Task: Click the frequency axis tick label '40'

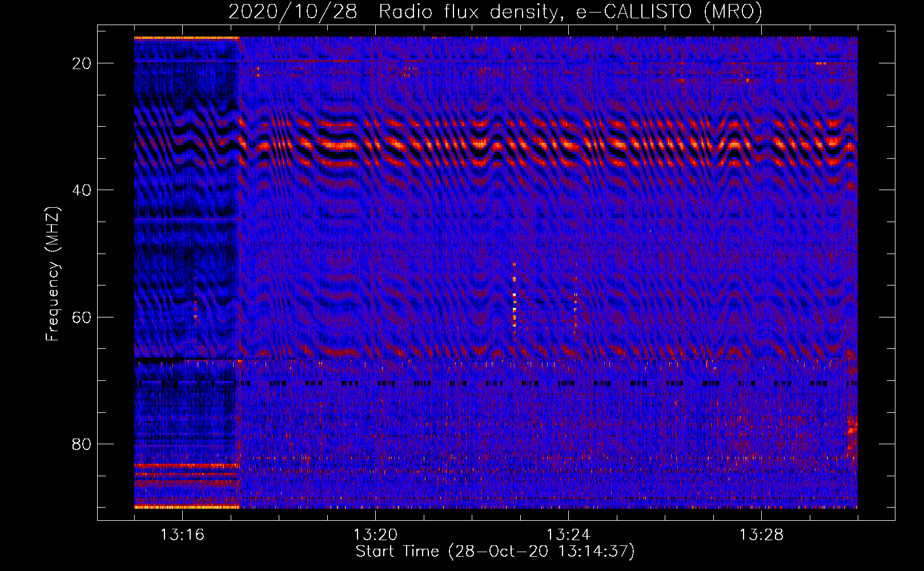Action: (82, 190)
